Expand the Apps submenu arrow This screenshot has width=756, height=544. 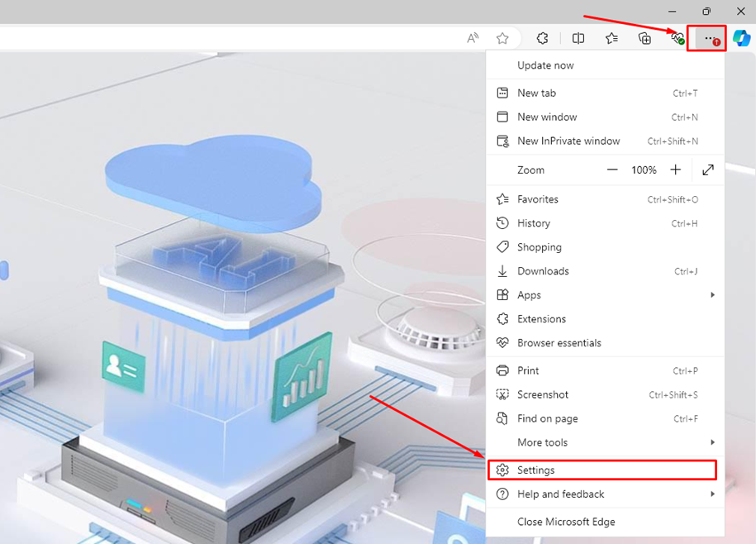712,294
